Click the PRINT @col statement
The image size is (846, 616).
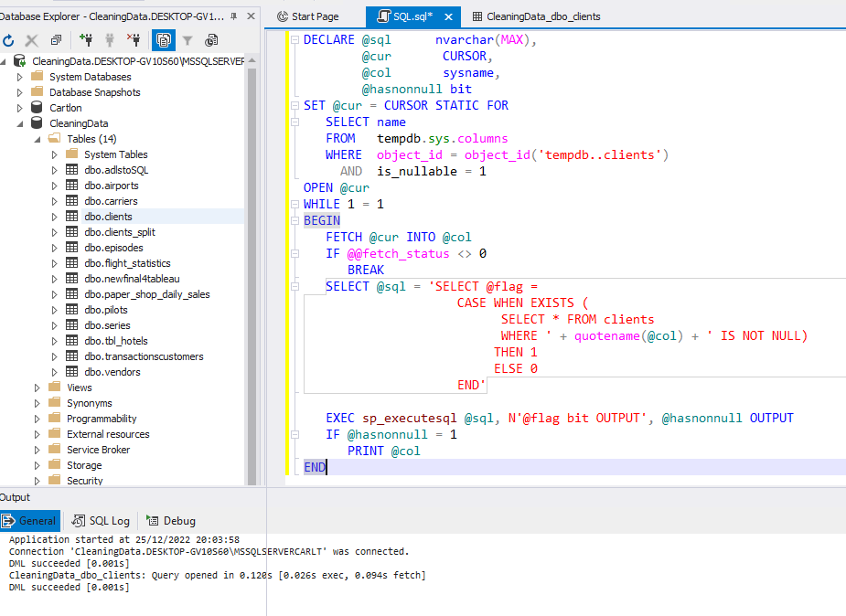[383, 451]
